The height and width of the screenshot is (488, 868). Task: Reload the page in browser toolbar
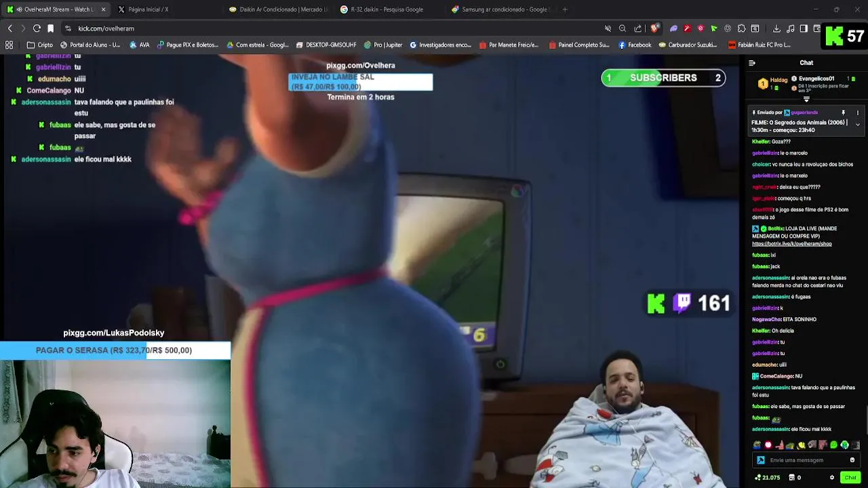37,28
